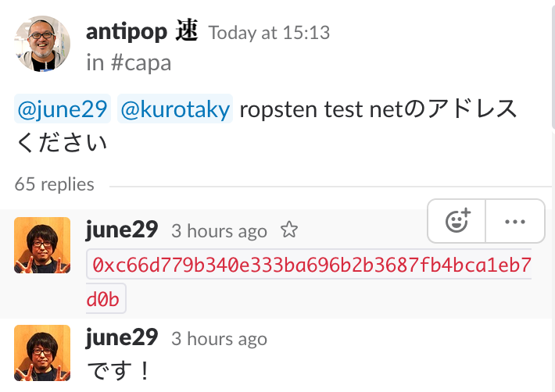Viewport: 555px width, 392px height.
Task: Click june29's name above the address
Action: point(122,230)
